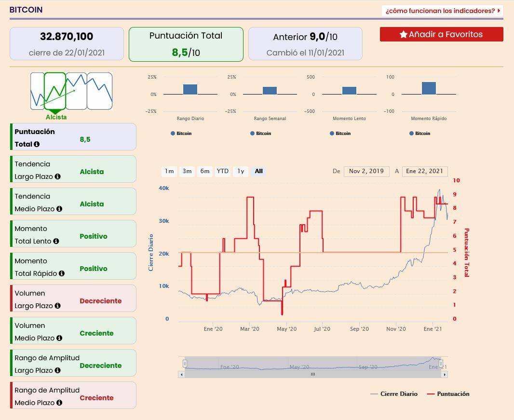Click the 32.870,100 closing price card

pyautogui.click(x=67, y=43)
